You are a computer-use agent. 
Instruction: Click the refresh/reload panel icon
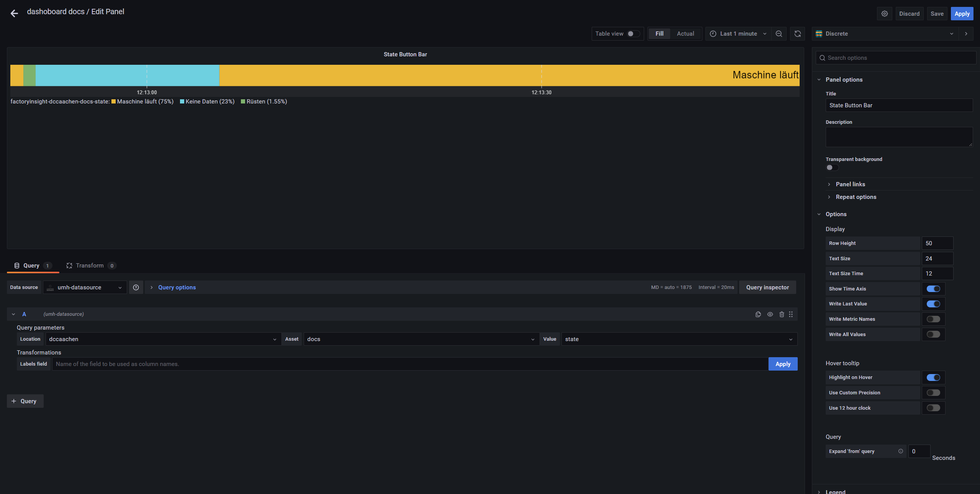pos(797,33)
